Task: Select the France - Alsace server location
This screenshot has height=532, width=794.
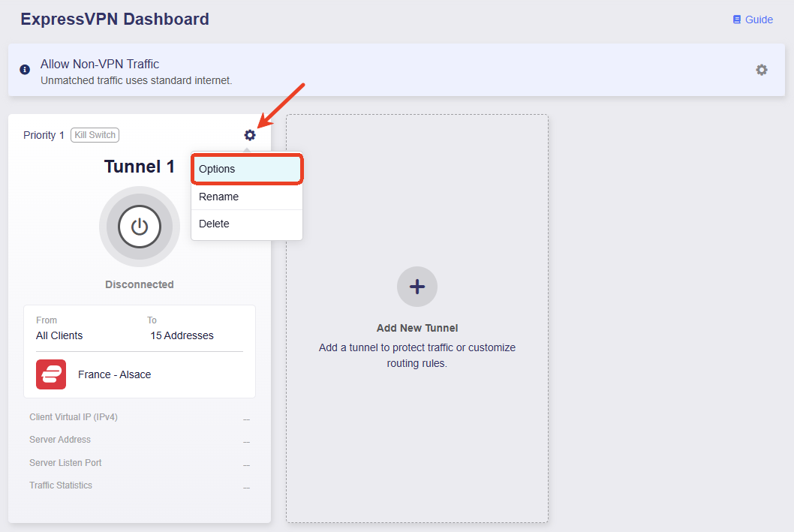Action: coord(114,374)
